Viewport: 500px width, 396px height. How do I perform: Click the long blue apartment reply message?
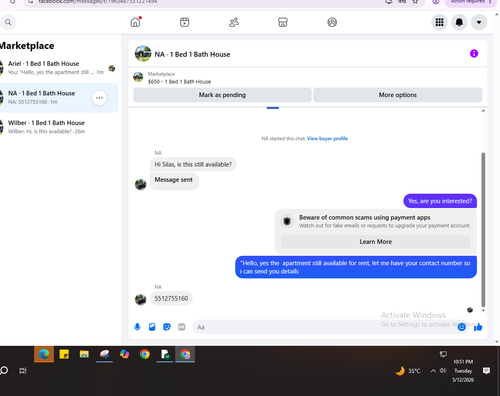[356, 267]
